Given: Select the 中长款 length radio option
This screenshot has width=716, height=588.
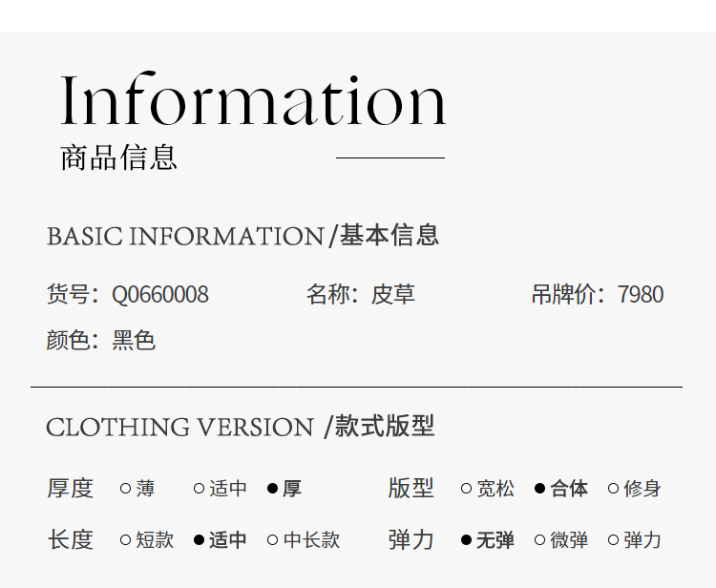Looking at the screenshot, I should 304,540.
